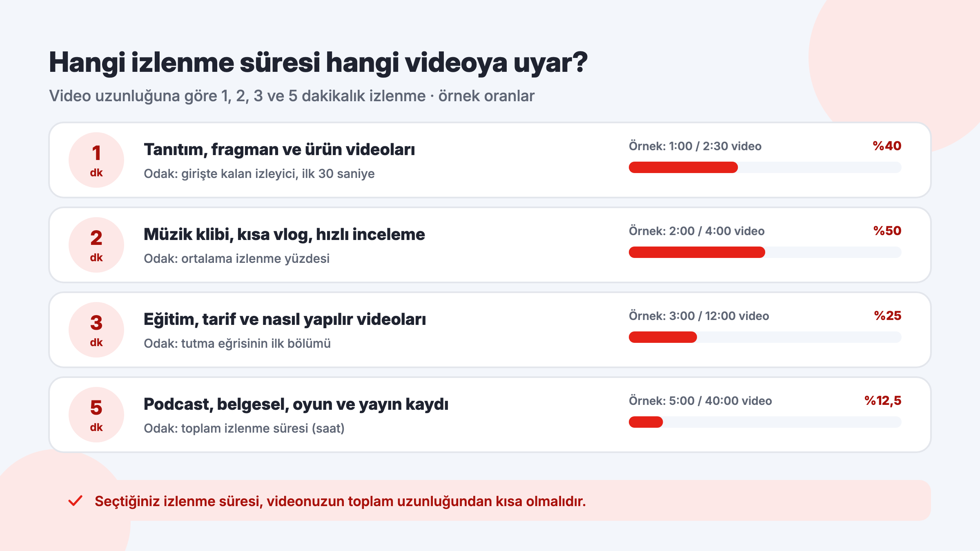
Task: Click 'Odak: ortalama izlenme yüzdesi' text
Action: (236, 259)
